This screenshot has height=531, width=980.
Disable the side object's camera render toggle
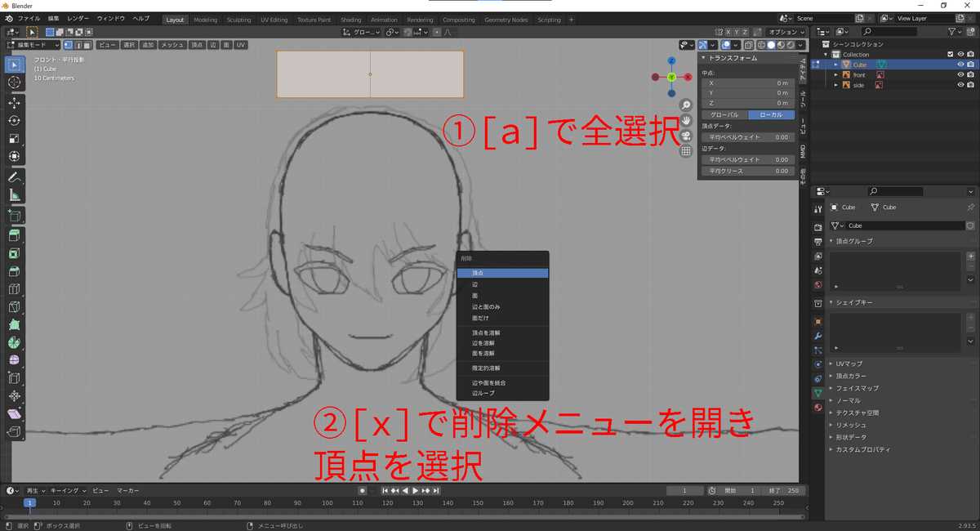(970, 85)
